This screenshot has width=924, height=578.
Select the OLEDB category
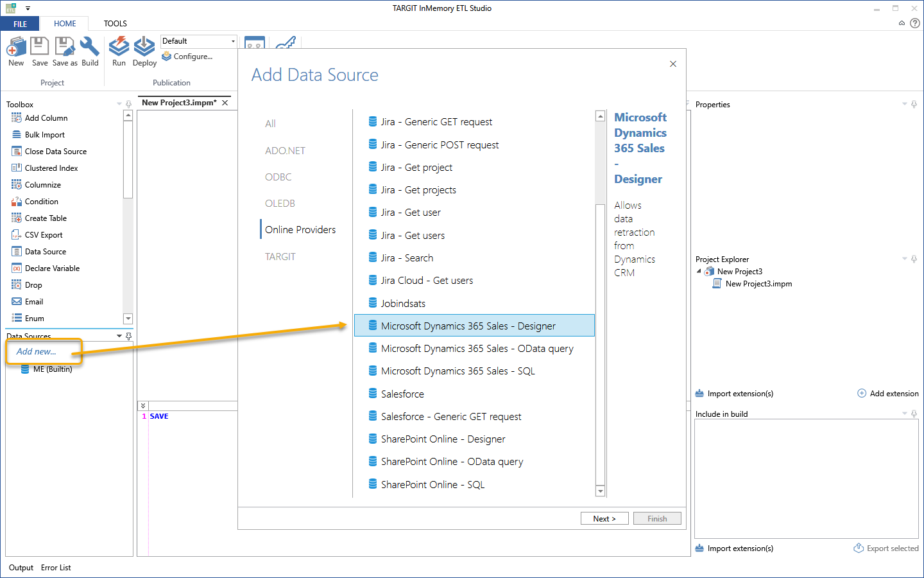(x=280, y=204)
